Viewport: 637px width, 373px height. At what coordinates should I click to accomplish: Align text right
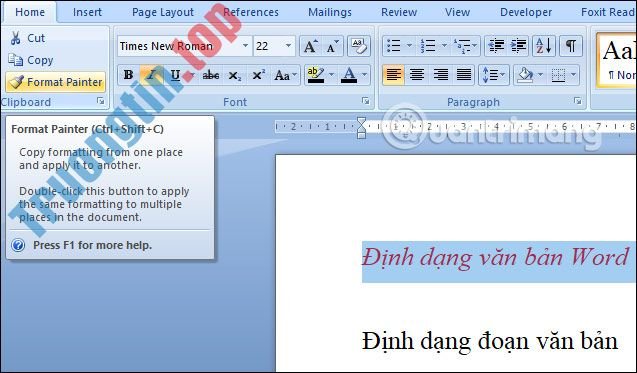click(x=440, y=75)
